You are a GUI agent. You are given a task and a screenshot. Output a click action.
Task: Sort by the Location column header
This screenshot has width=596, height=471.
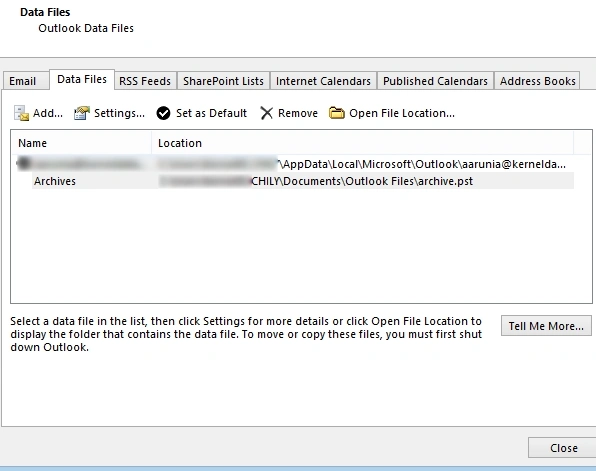pyautogui.click(x=362, y=143)
